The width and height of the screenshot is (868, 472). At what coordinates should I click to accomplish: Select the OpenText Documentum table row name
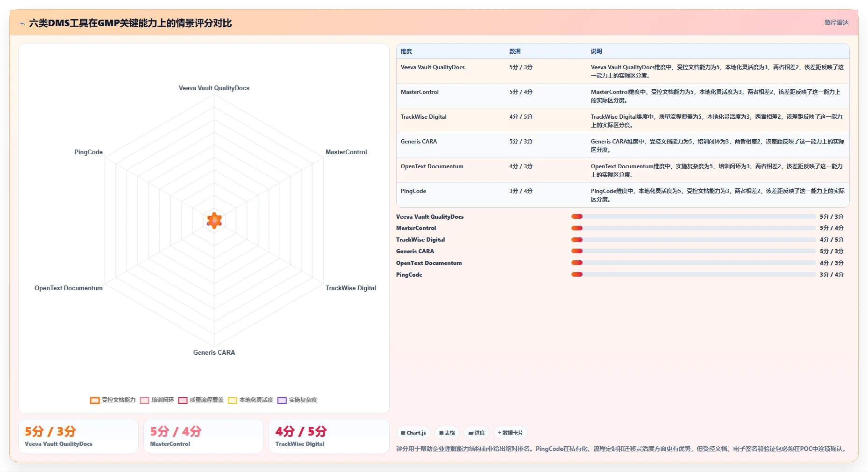(x=432, y=166)
